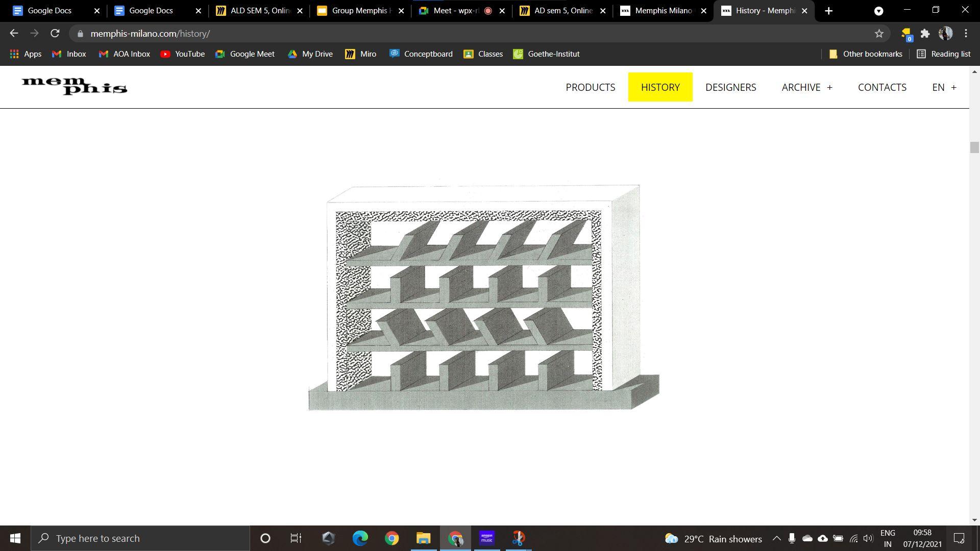This screenshot has width=980, height=551.
Task: Open new browser tab
Action: (x=828, y=11)
